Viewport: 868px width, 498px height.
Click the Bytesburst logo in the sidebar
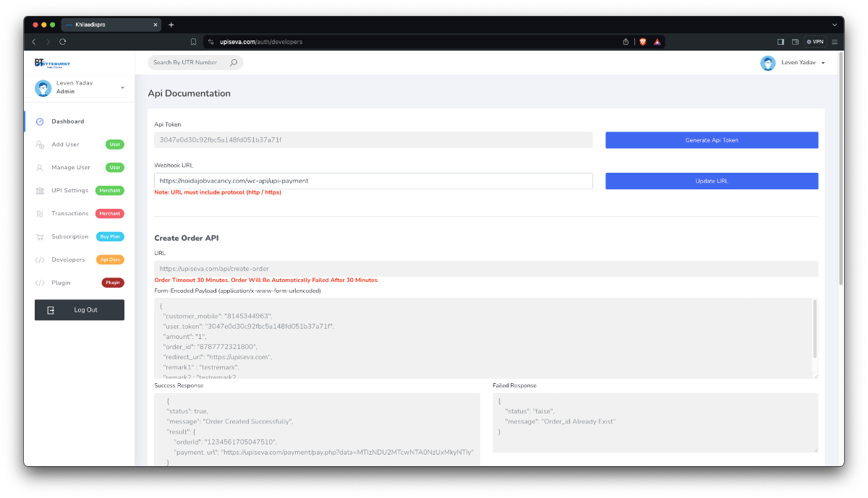[52, 63]
